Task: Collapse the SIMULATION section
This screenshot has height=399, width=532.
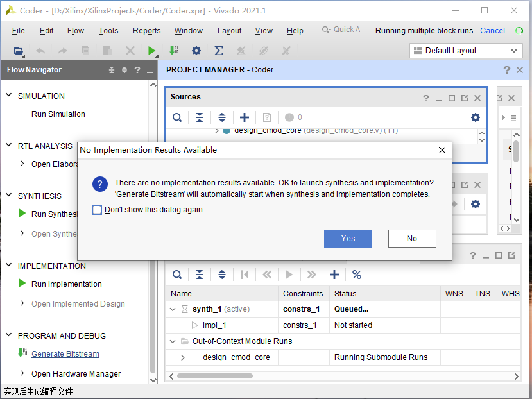Action: tap(9, 96)
